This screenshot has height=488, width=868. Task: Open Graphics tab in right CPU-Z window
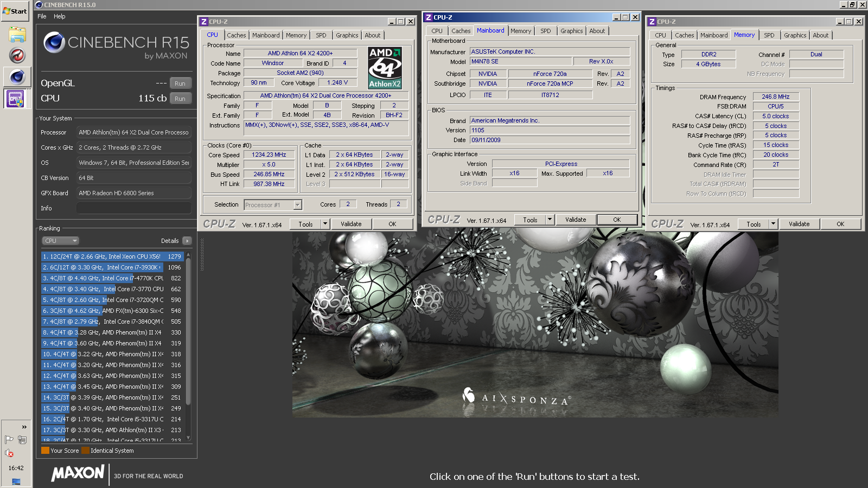795,35
